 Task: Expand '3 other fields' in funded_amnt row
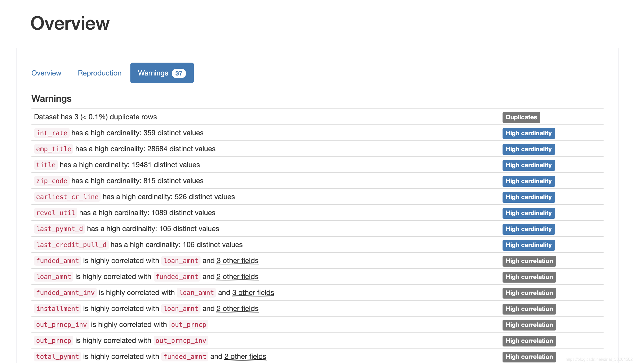point(237,261)
